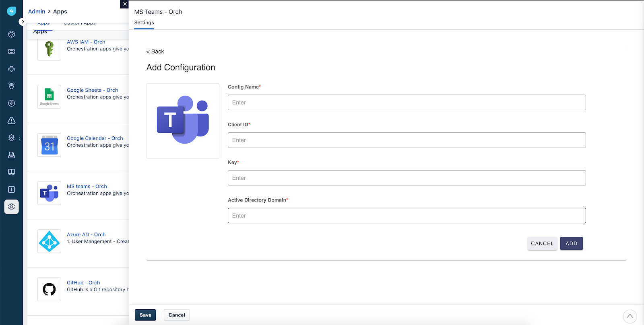
Task: Open the admin gear settings icon
Action: [11, 207]
